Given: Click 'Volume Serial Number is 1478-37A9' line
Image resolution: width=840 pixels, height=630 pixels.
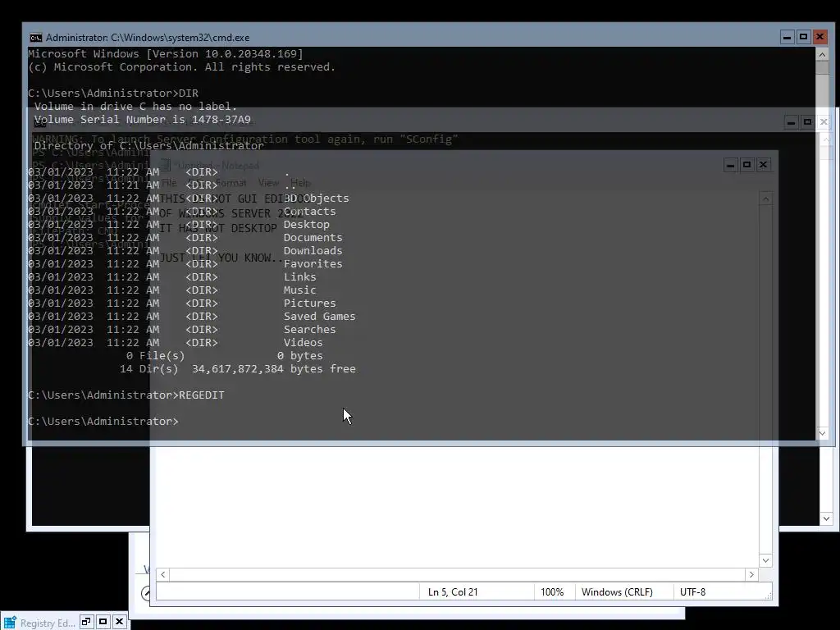Looking at the screenshot, I should coord(143,120).
